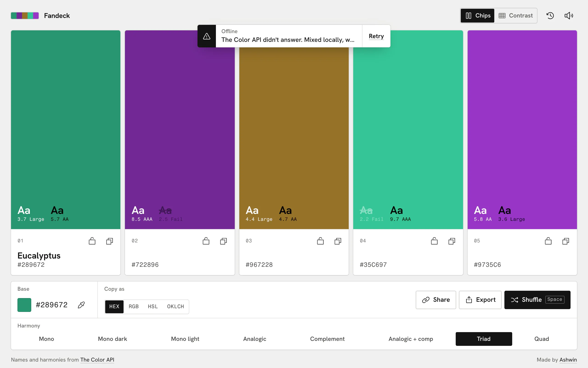Choose Quad harmony
This screenshot has width=588, height=368.
(x=542, y=339)
